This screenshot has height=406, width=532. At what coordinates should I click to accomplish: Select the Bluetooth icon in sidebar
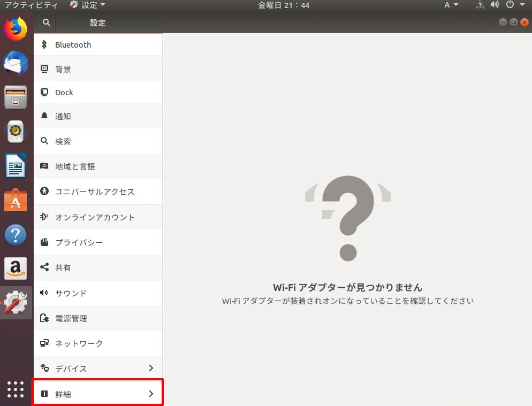pos(44,44)
